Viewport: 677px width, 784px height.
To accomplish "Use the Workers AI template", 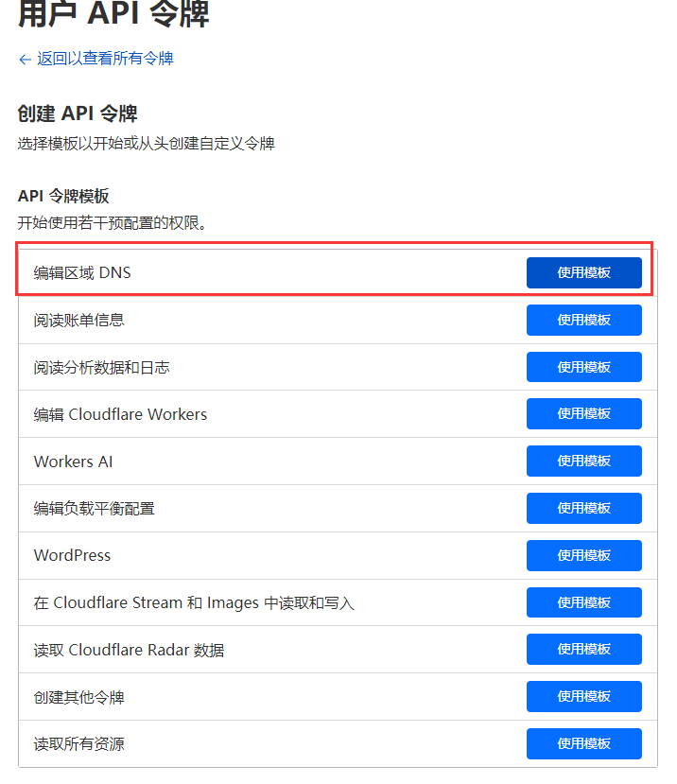I will coord(583,461).
